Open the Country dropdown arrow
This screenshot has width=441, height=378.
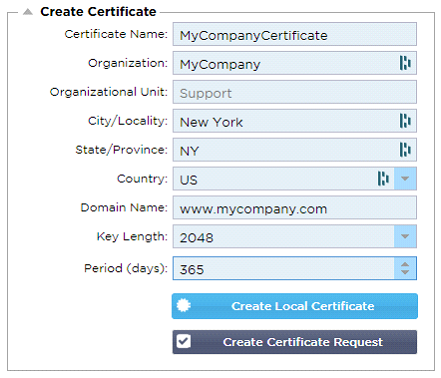[405, 179]
